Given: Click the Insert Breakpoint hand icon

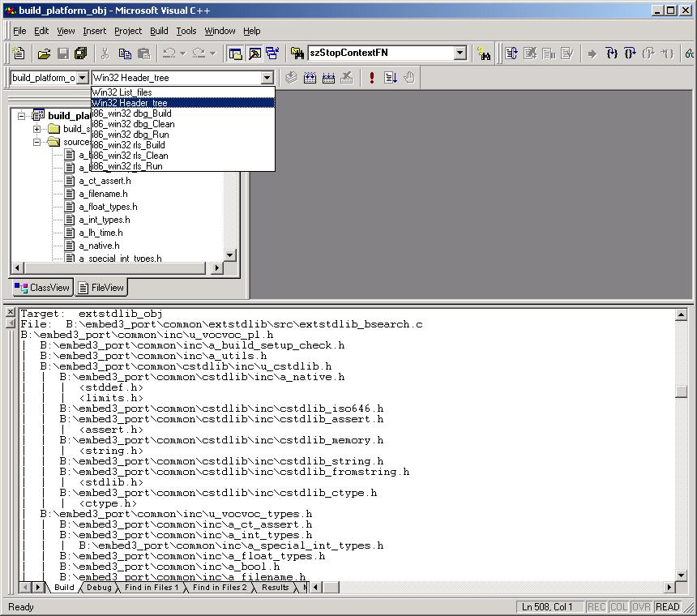Looking at the screenshot, I should 409,78.
